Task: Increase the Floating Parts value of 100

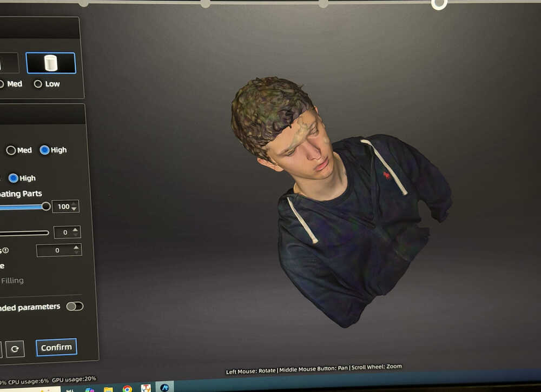Action: tap(74, 204)
